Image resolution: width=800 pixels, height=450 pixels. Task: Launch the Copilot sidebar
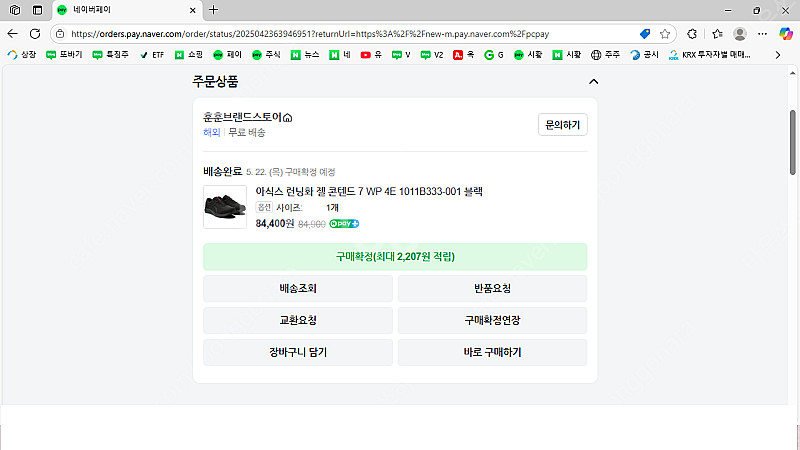click(x=786, y=34)
